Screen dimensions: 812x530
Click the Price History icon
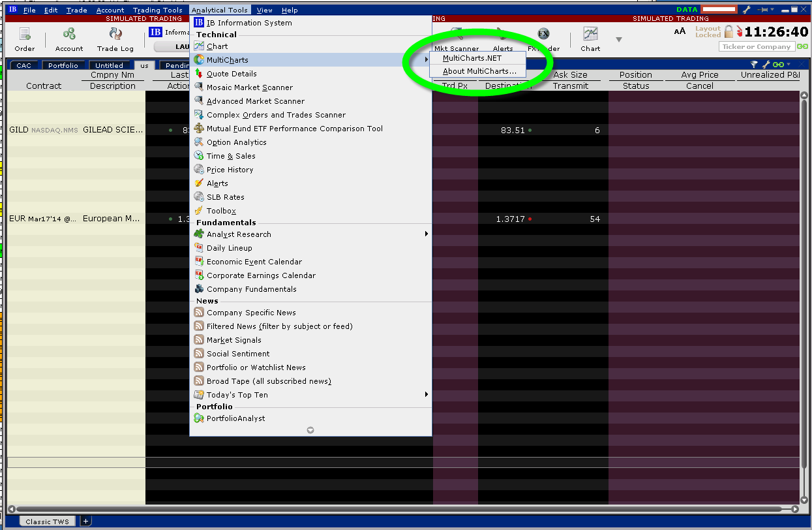coord(200,170)
